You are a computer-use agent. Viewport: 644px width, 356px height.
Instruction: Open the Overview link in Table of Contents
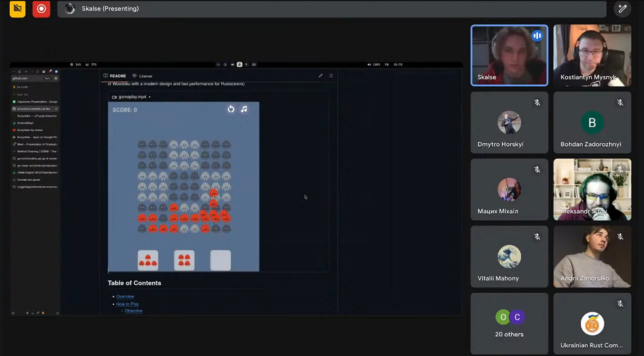coord(125,296)
